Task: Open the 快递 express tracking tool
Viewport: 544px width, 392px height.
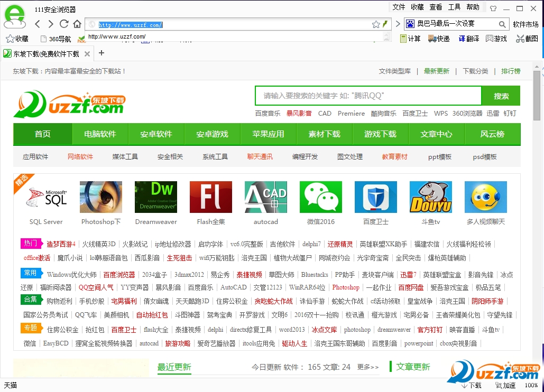Action: (439, 39)
